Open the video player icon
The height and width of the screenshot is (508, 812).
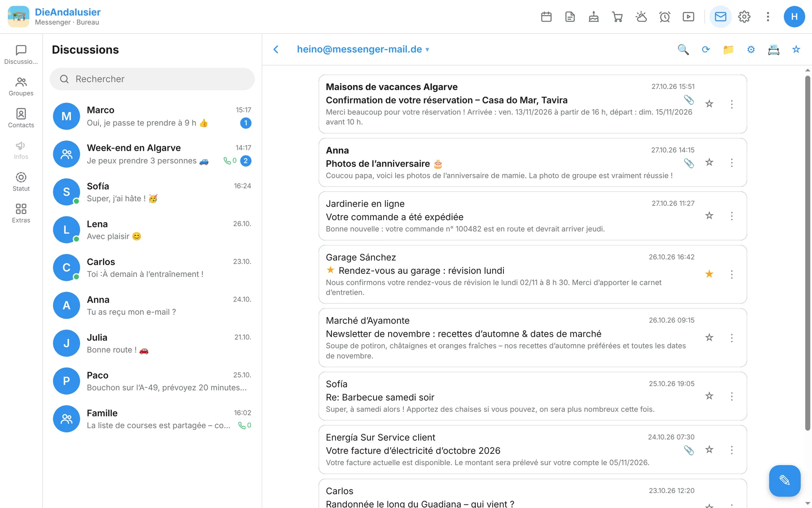coord(688,17)
